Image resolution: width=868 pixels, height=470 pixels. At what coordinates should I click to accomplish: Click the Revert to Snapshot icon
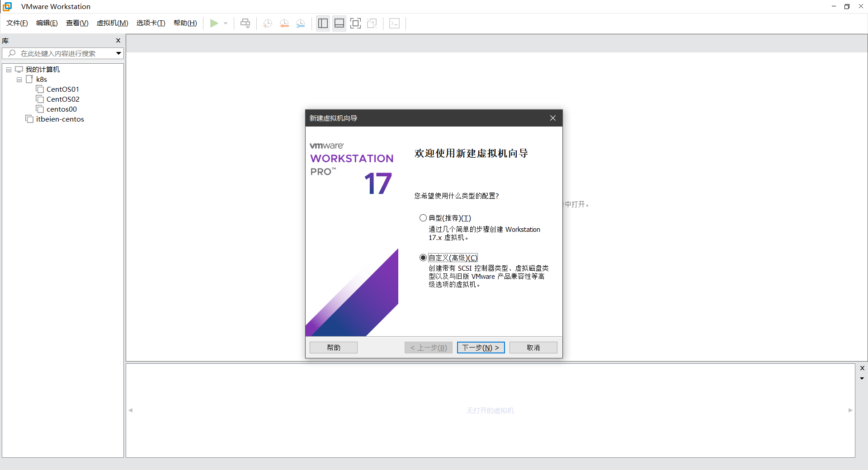(x=284, y=23)
